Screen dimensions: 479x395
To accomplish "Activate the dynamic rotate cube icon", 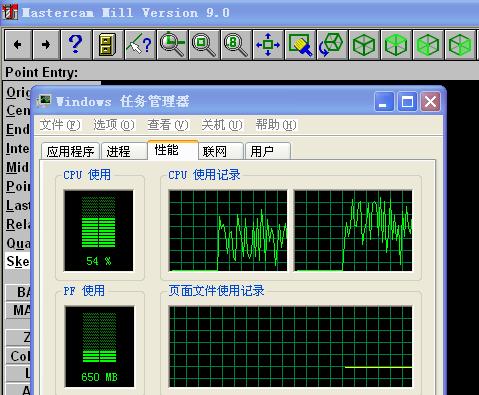I will [332, 45].
